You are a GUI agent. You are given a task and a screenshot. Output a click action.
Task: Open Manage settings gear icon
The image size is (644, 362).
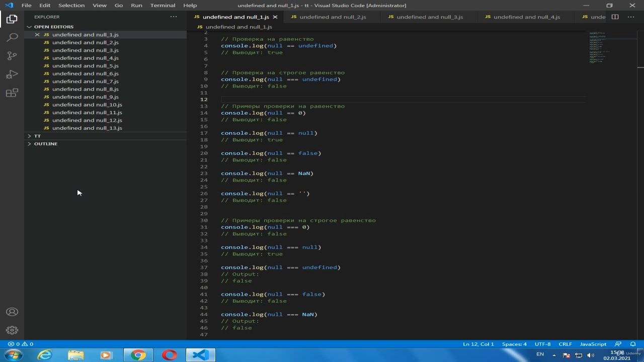pos(12,330)
